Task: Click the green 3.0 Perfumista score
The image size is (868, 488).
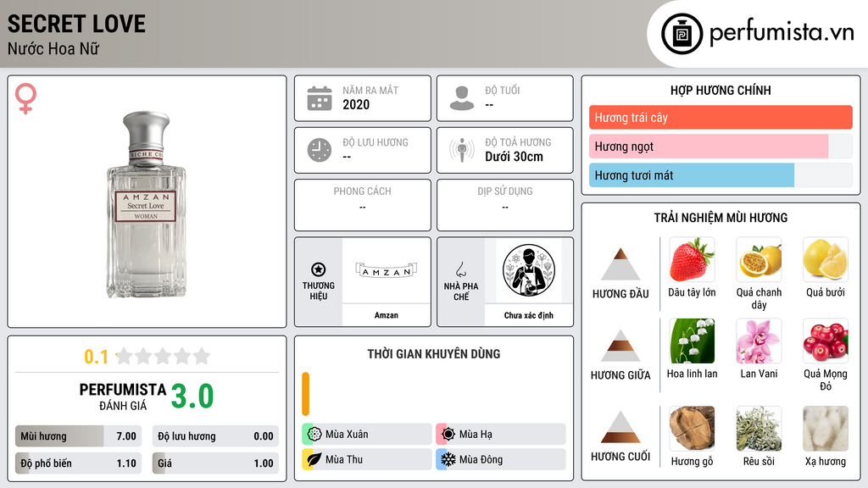Action: coord(192,396)
